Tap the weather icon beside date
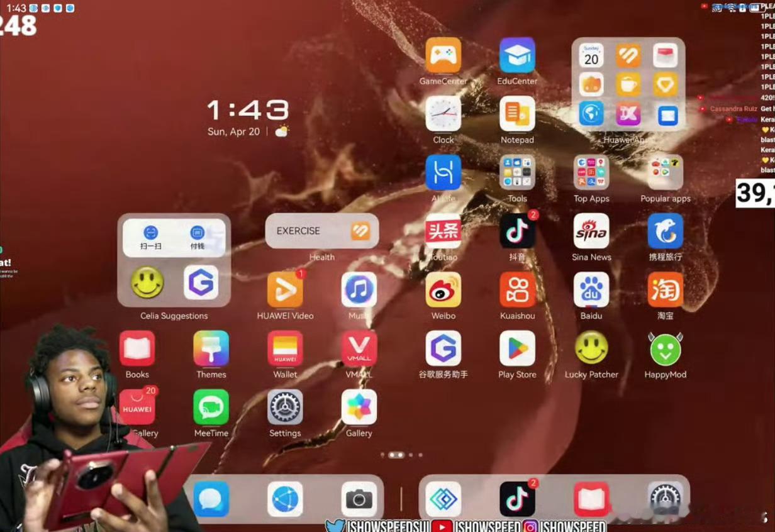 [x=282, y=131]
